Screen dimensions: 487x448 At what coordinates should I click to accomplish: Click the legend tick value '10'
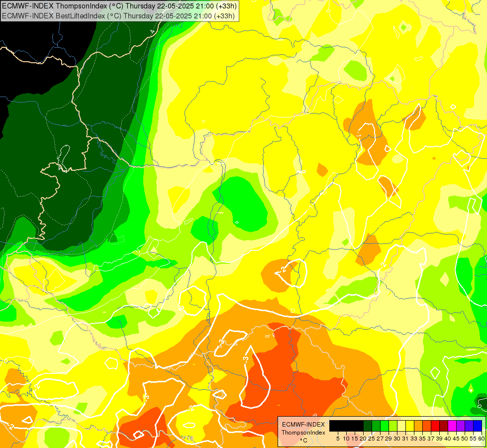[346, 439]
